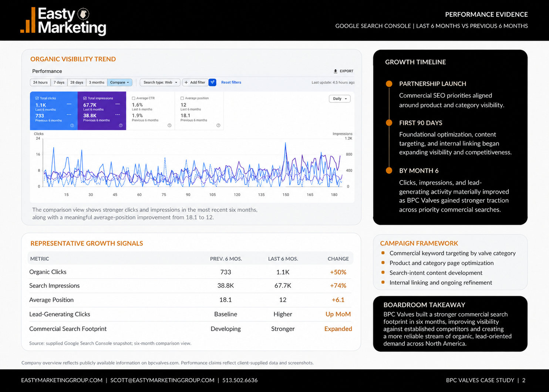This screenshot has width=549, height=392.
Task: Open the Compare date range dropdown
Action: (x=119, y=82)
